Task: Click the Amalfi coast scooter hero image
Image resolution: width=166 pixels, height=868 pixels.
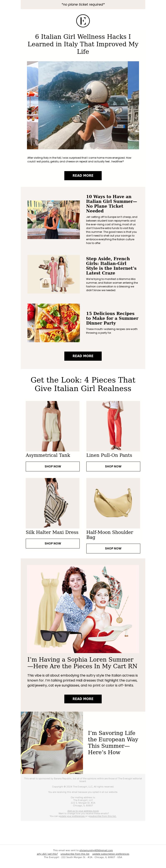Action: click(83, 105)
